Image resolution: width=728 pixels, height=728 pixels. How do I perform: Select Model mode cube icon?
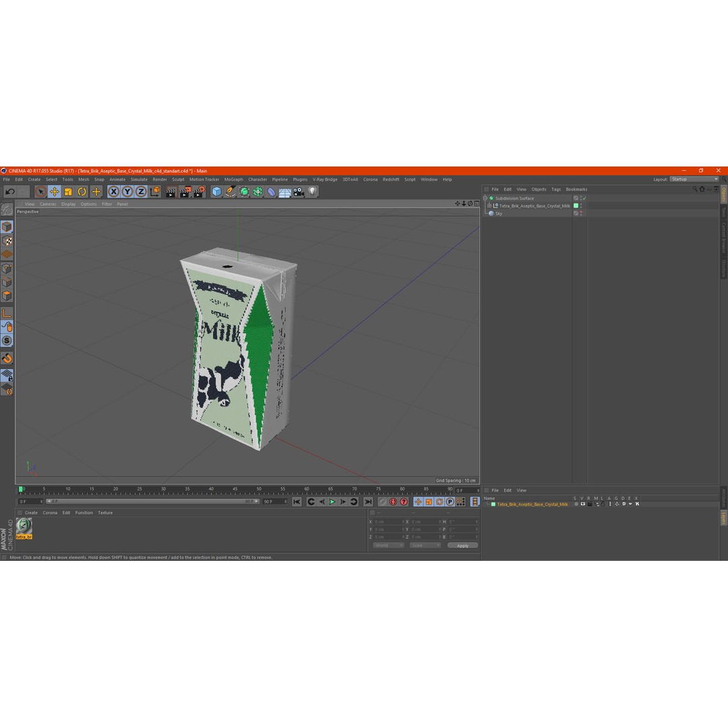point(7,226)
